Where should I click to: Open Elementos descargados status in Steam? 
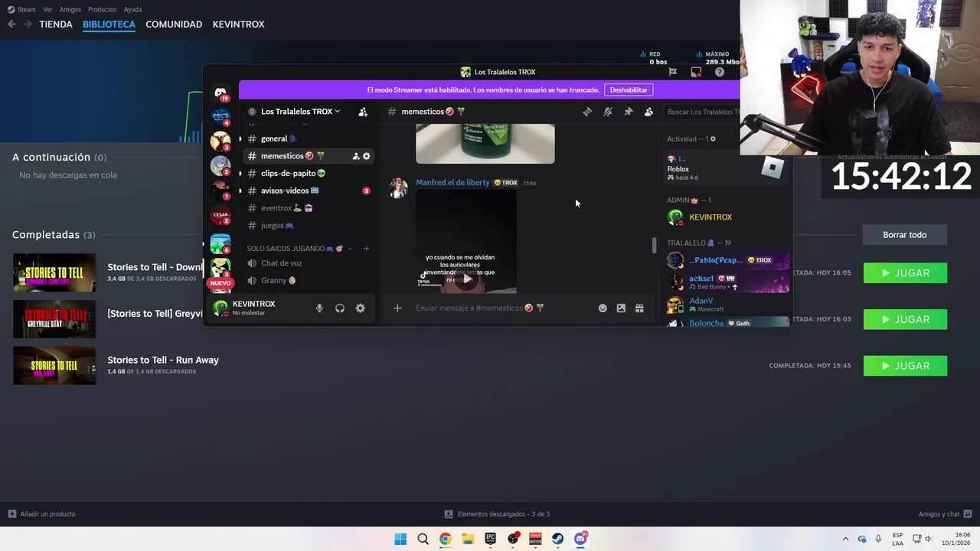pyautogui.click(x=497, y=514)
